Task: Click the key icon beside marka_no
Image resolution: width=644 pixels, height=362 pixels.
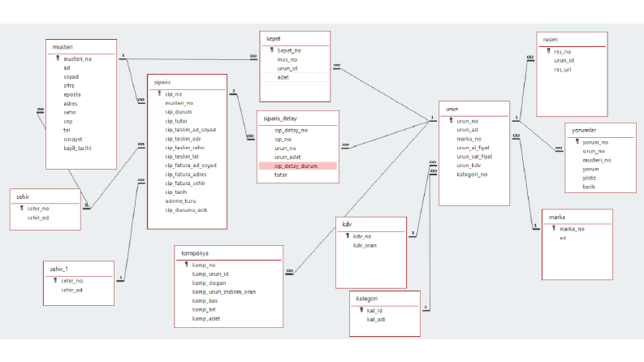Action: (554, 228)
